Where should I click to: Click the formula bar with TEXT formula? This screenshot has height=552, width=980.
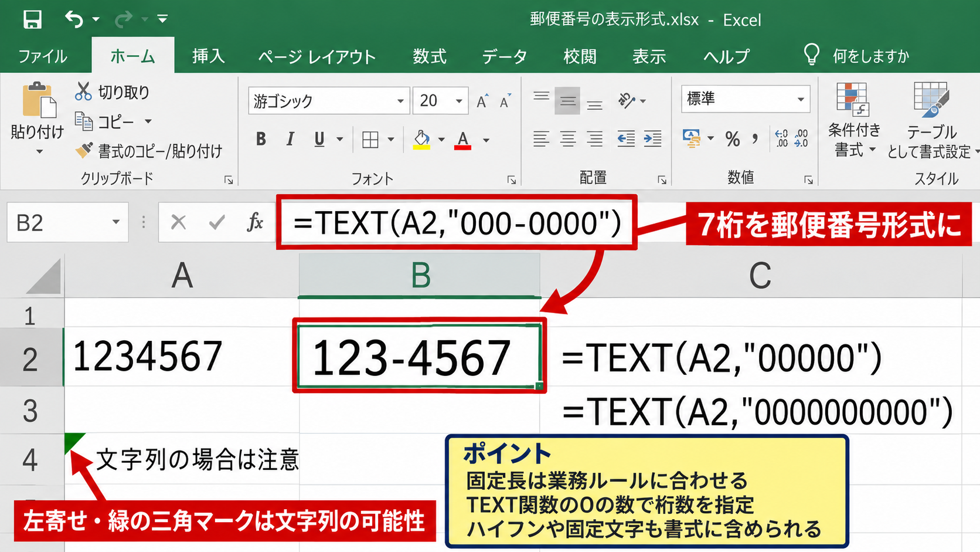457,223
